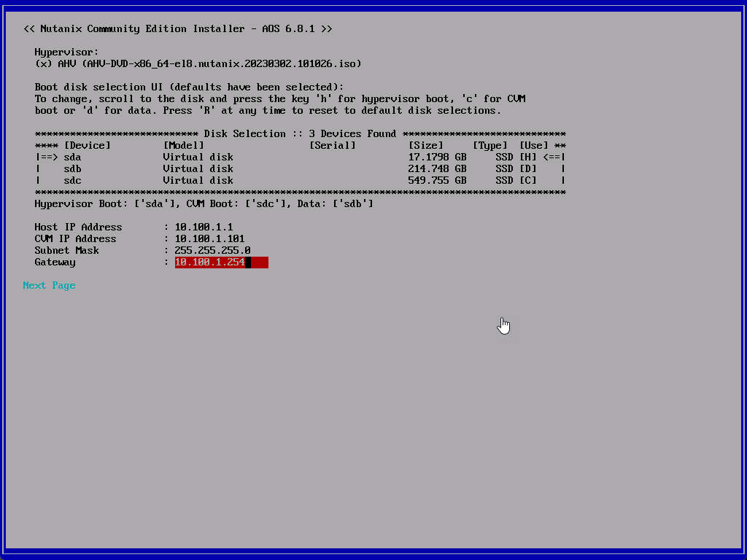Click the Hypervisor Boot summary line
Image resolution: width=747 pixels, height=560 pixels.
204,203
